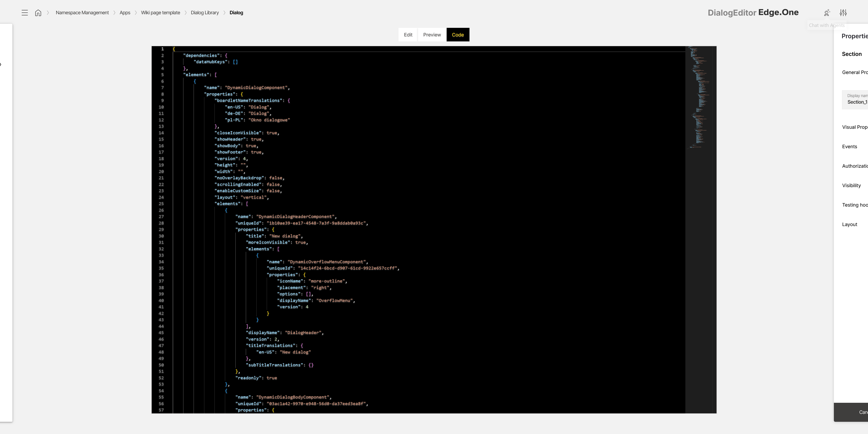Image resolution: width=868 pixels, height=434 pixels.
Task: Click the Display name input field
Action: [x=855, y=100]
